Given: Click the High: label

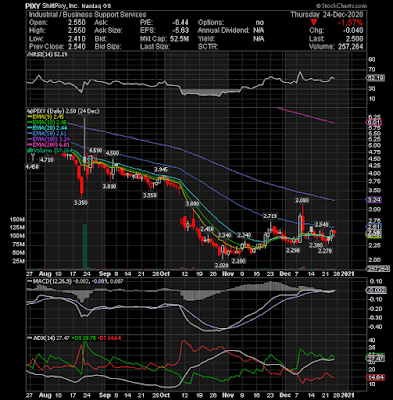Looking at the screenshot, I should pos(38,31).
